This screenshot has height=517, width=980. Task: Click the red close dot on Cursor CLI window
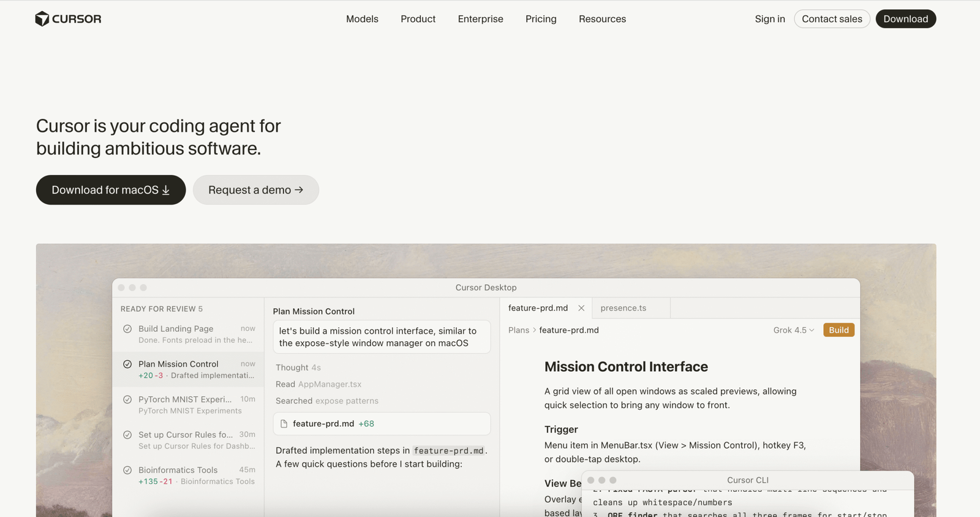(591, 480)
